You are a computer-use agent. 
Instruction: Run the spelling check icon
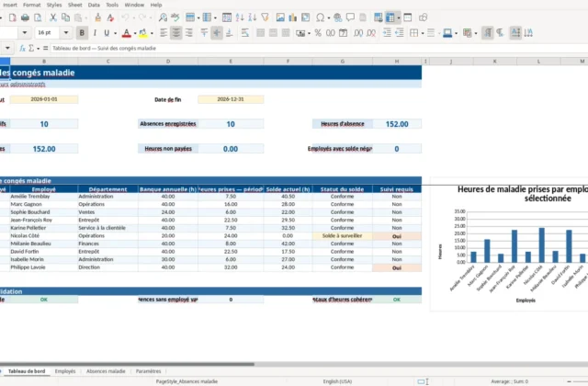coord(175,17)
